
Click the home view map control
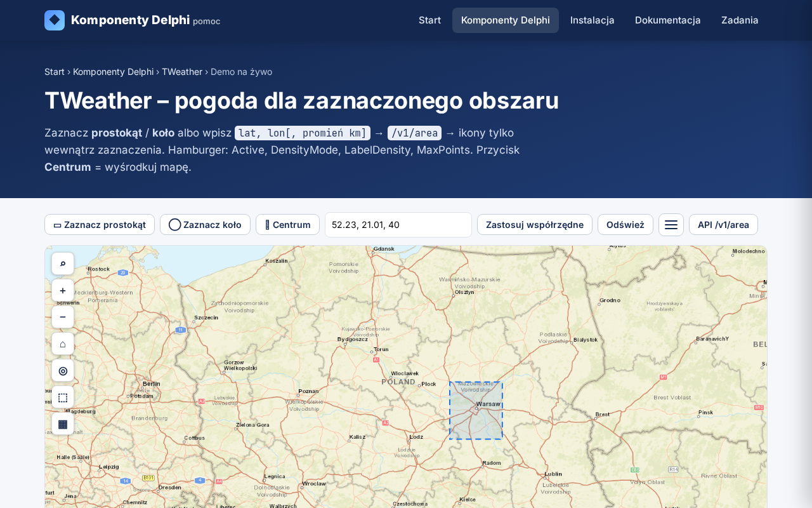(63, 344)
